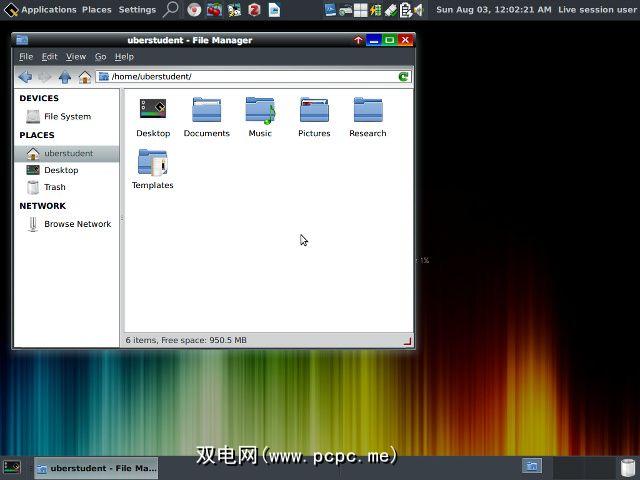
Task: Click the clipboard tray icon
Action: point(405,10)
